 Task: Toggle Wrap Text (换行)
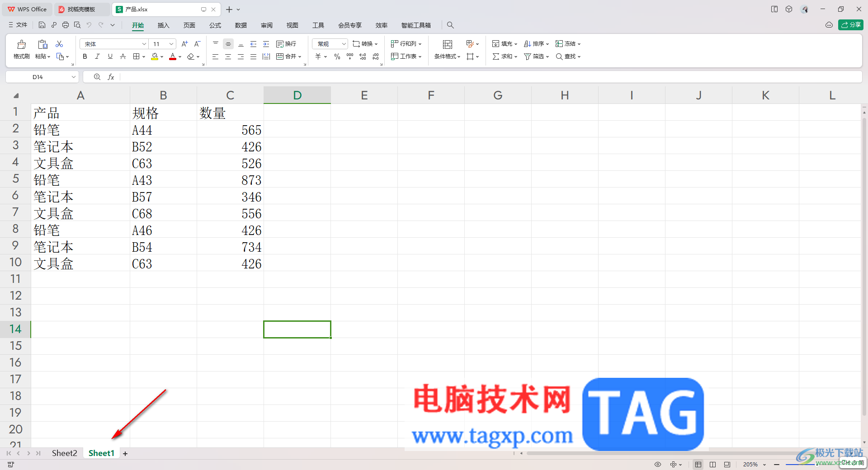tap(286, 44)
